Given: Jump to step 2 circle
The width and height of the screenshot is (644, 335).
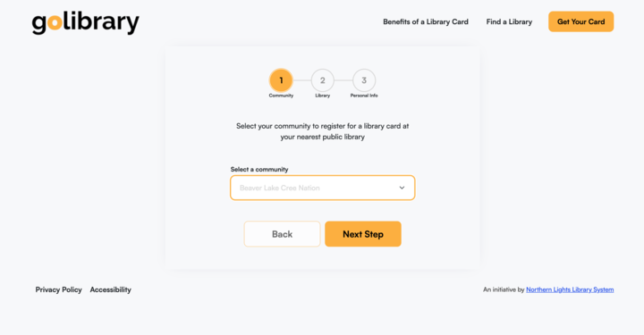Looking at the screenshot, I should tap(322, 80).
